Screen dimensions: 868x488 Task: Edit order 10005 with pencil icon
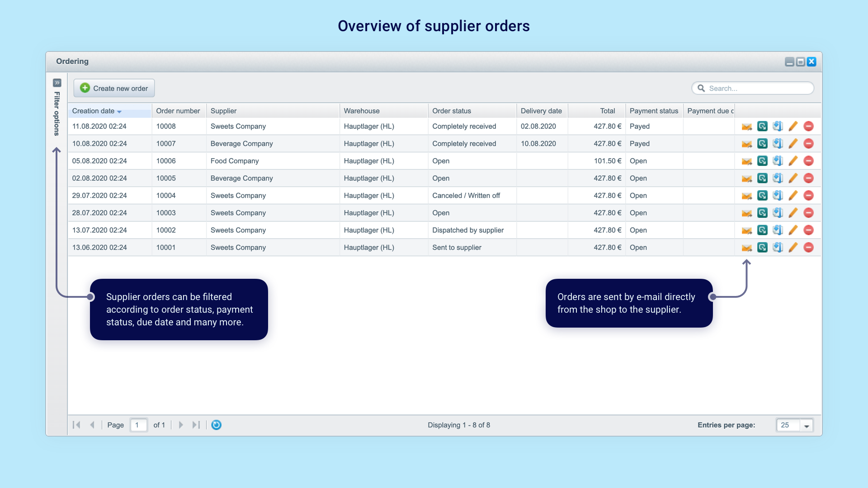pos(793,178)
